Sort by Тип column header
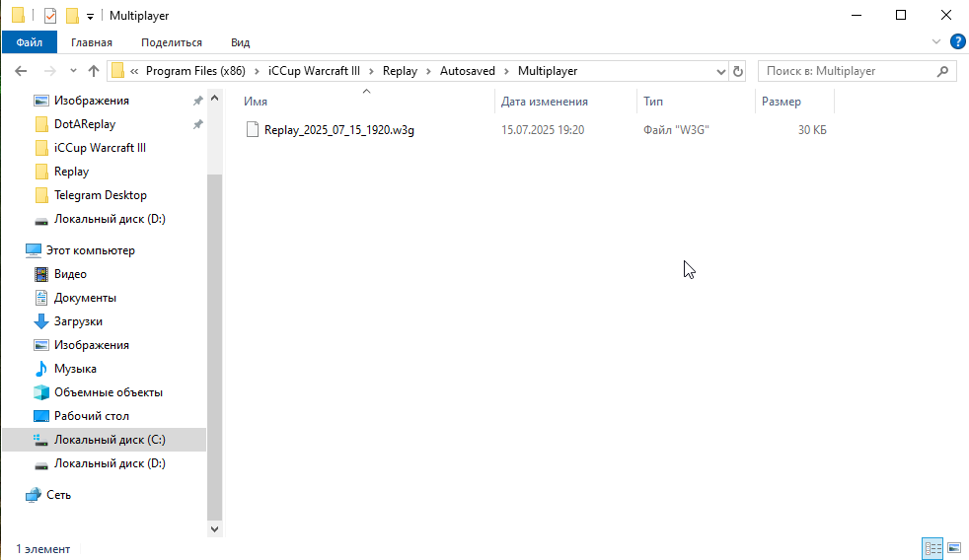The image size is (969, 560). [696, 102]
